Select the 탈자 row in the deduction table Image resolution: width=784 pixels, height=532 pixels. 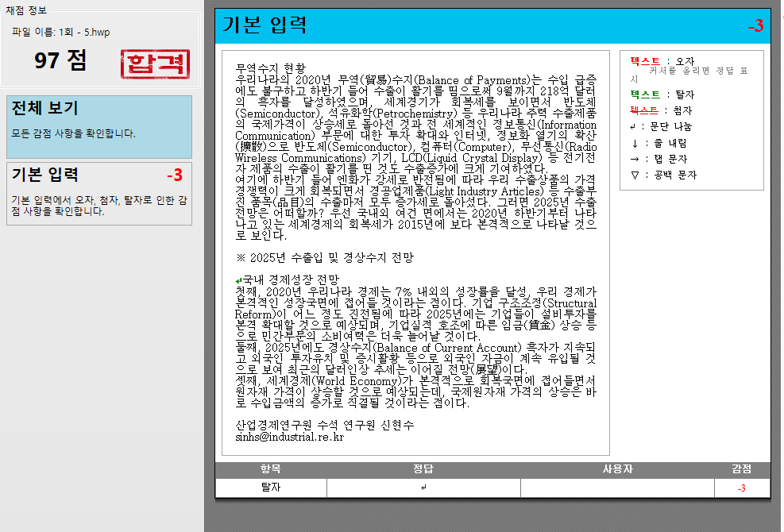click(271, 488)
